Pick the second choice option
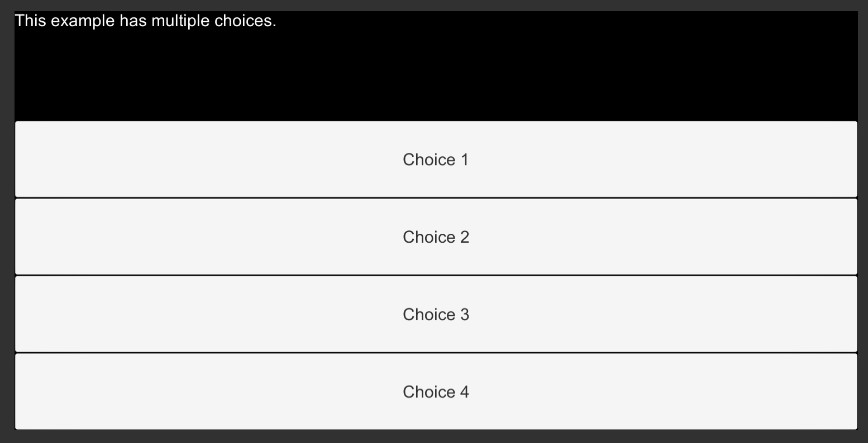This screenshot has height=443, width=868. [436, 237]
